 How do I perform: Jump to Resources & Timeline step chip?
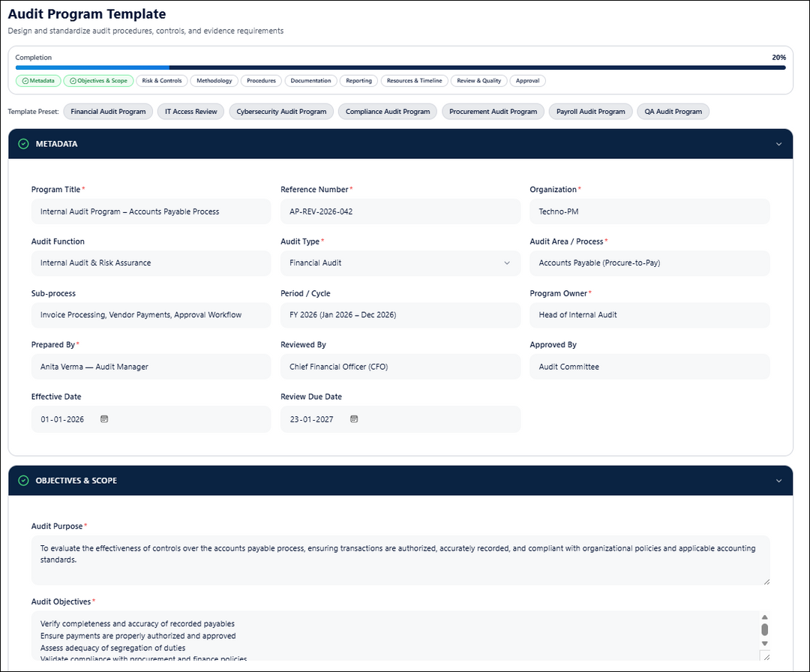pos(414,80)
